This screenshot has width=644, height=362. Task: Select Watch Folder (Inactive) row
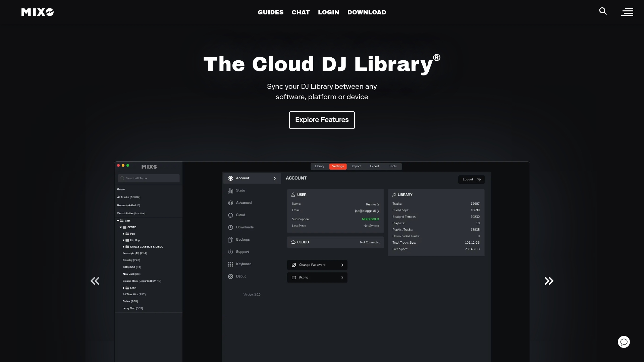131,214
